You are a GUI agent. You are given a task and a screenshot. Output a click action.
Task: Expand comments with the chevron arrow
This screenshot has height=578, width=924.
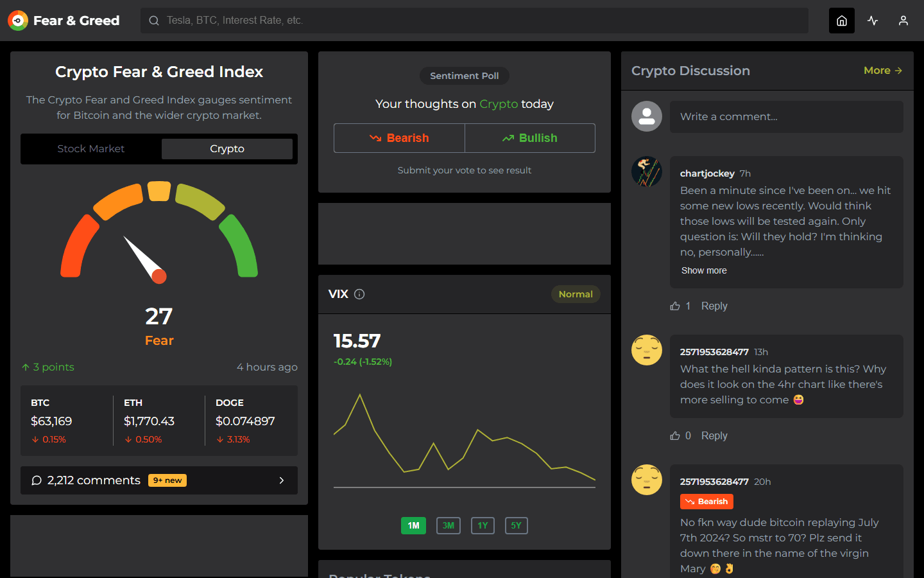(282, 480)
